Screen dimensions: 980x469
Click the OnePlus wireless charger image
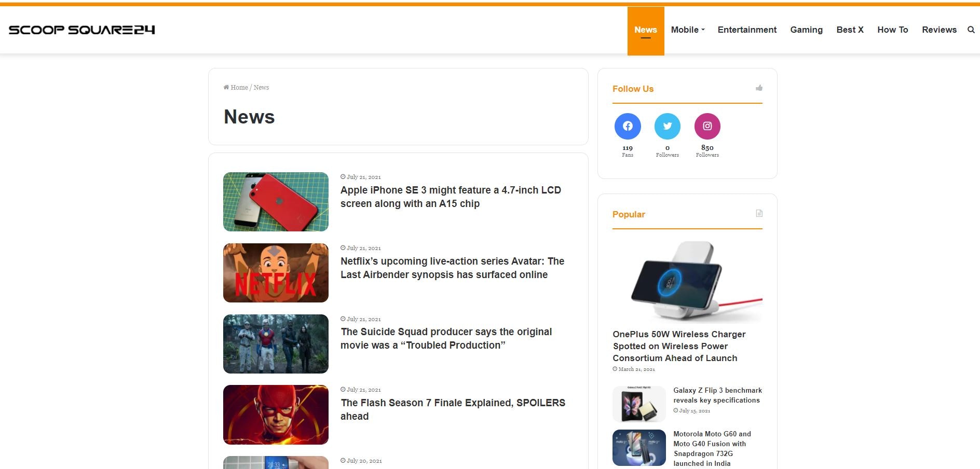(687, 282)
